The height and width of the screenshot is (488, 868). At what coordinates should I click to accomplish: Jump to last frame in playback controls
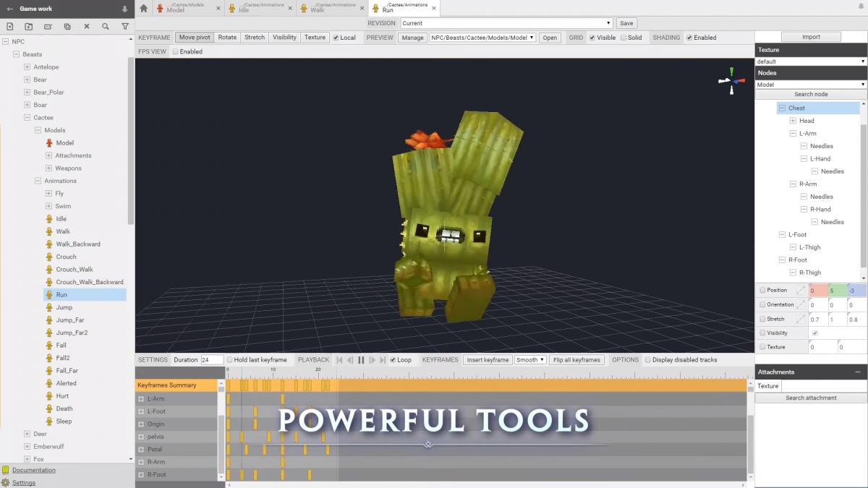383,359
